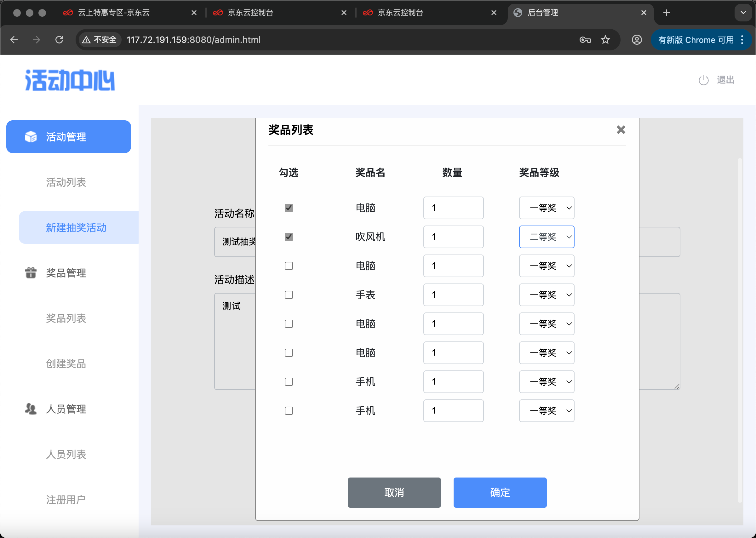Uncheck the first 电脑 prize checkbox
756x538 pixels.
tap(289, 208)
